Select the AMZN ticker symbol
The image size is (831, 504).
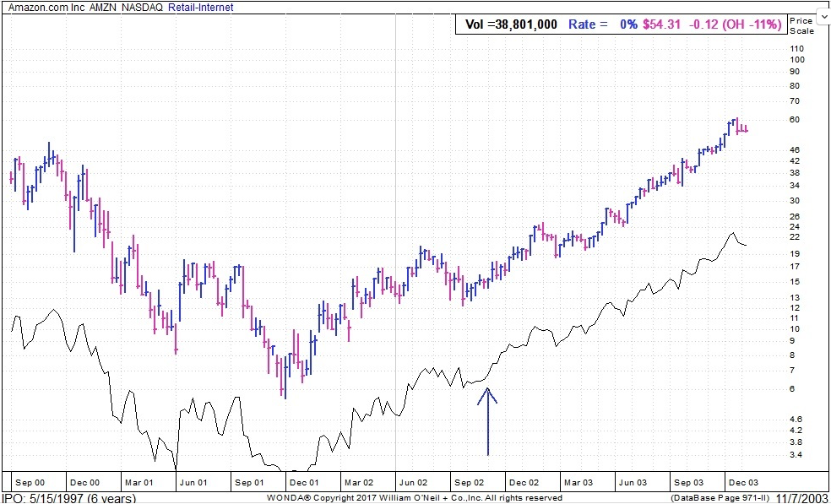click(x=104, y=8)
